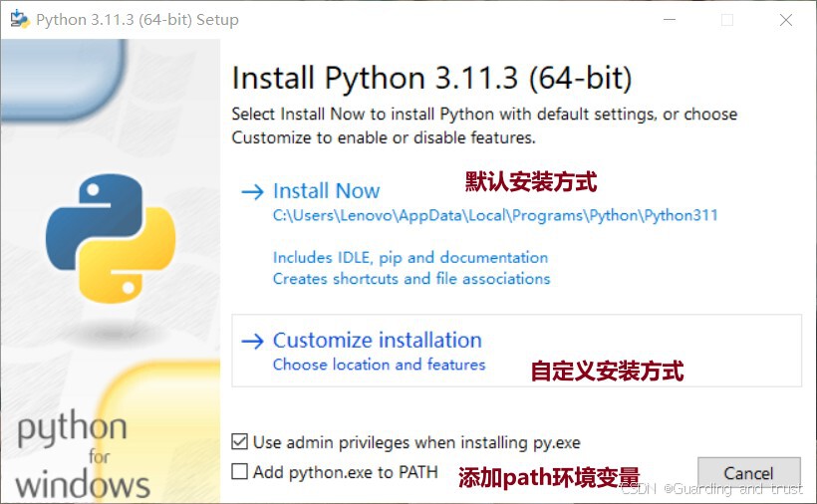The width and height of the screenshot is (817, 504).
Task: Click the arrow icon beside Install Now
Action: pyautogui.click(x=253, y=192)
